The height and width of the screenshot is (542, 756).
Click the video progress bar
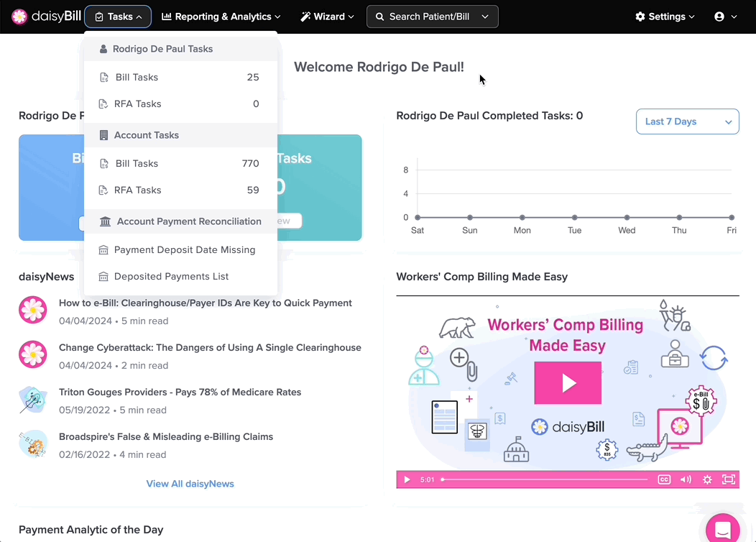[x=544, y=479]
